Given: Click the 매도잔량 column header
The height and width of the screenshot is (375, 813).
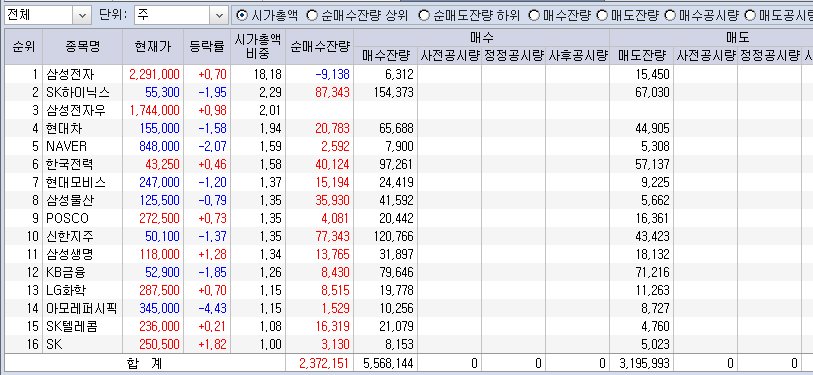Looking at the screenshot, I should (641, 56).
